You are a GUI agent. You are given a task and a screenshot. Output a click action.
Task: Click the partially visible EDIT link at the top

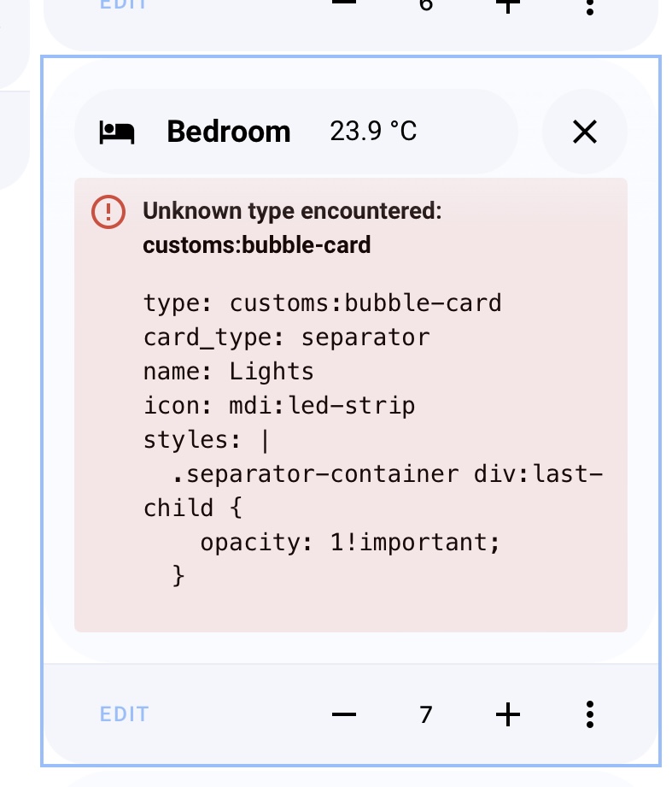point(124,4)
